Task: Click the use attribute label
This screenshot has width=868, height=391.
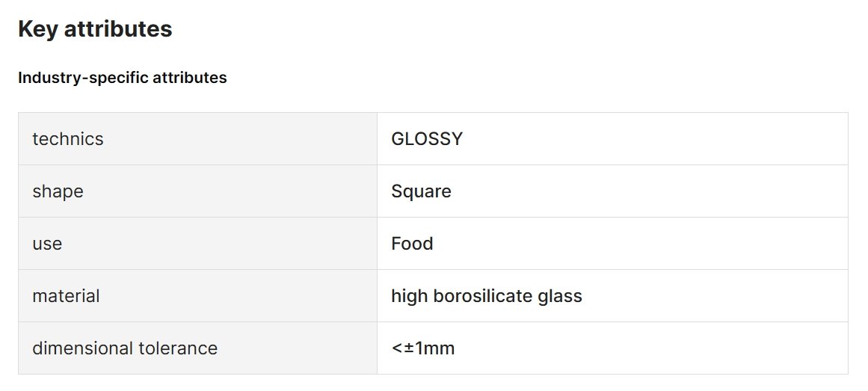Action: pyautogui.click(x=47, y=244)
